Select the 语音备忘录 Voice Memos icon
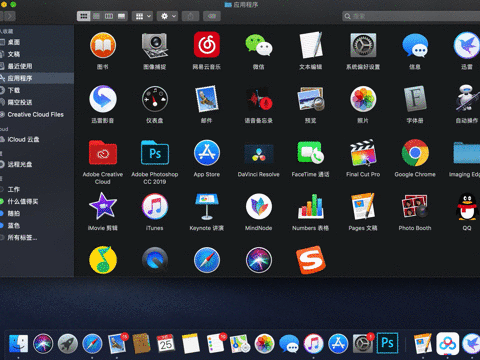The image size is (480, 360). [x=259, y=99]
